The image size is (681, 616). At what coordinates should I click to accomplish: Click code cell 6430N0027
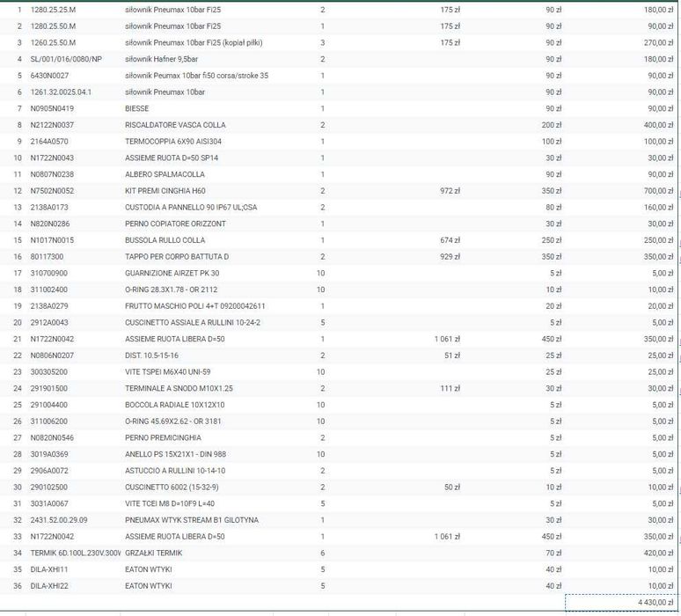pos(49,76)
